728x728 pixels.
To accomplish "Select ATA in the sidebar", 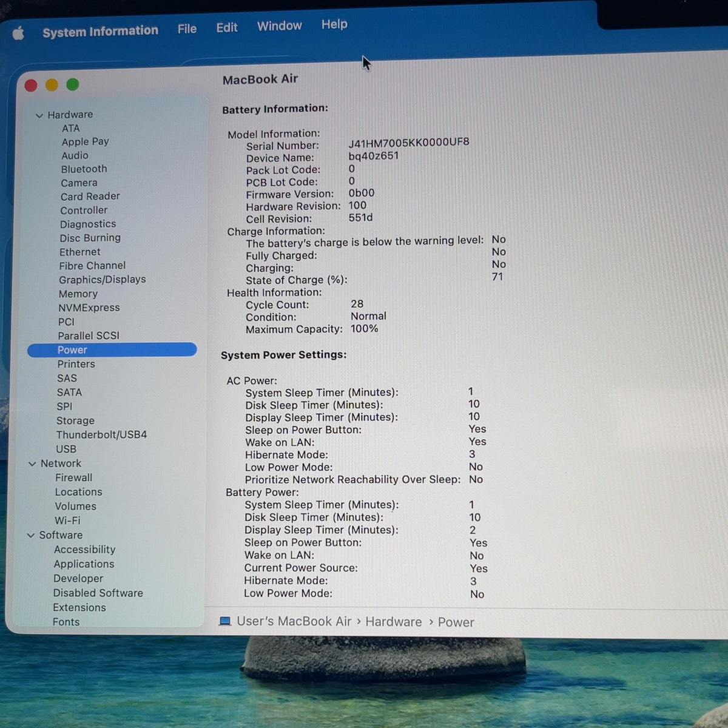I will (x=70, y=128).
